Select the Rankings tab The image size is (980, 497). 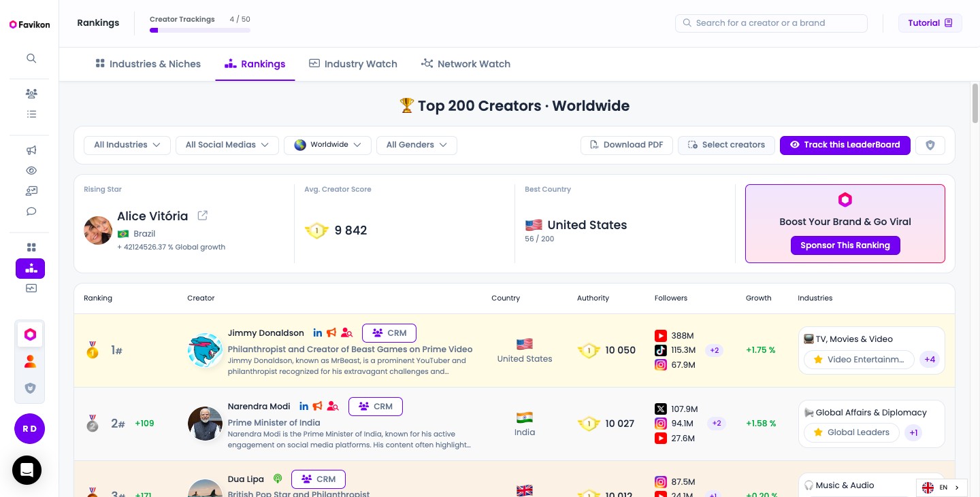click(255, 64)
